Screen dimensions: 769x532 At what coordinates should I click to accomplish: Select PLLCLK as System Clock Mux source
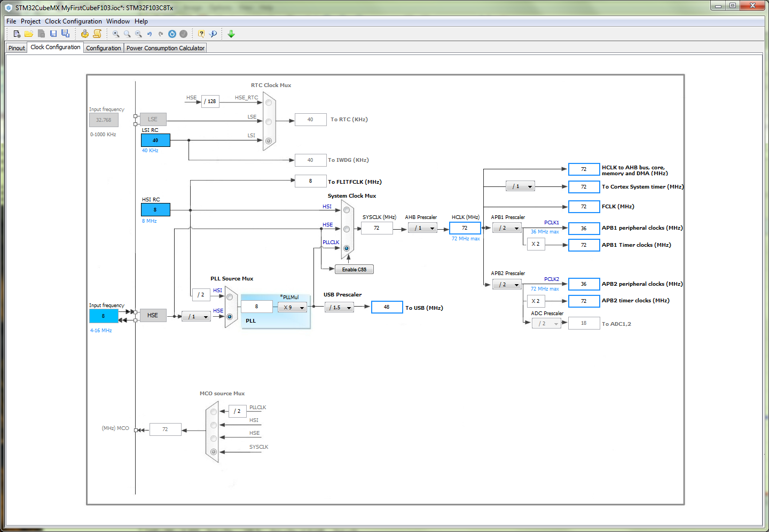coord(347,248)
